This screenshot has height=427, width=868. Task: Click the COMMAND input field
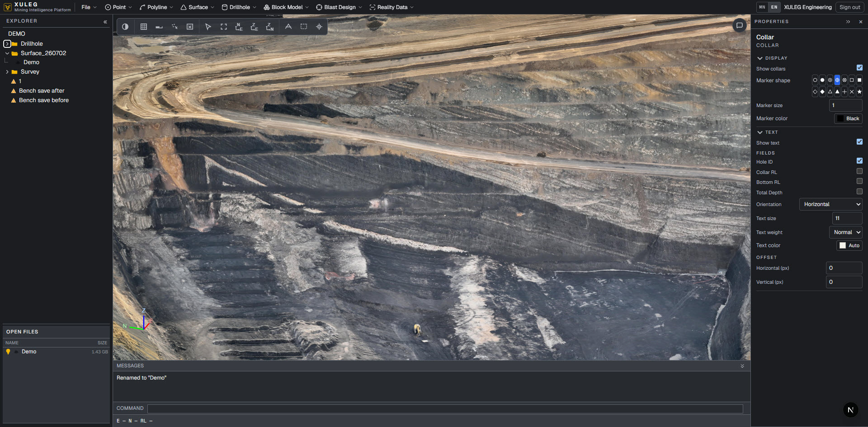coord(445,408)
